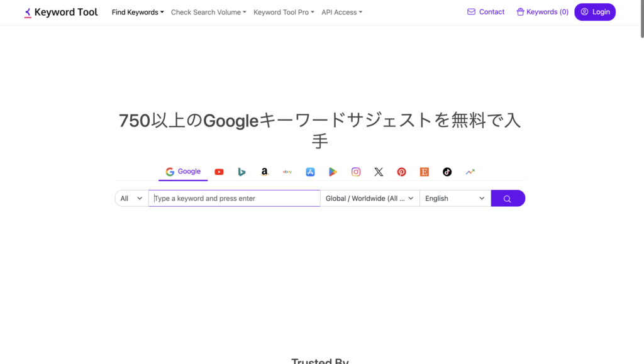Switch to the Instagram keyword tab
The image size is (644, 364).
click(356, 172)
